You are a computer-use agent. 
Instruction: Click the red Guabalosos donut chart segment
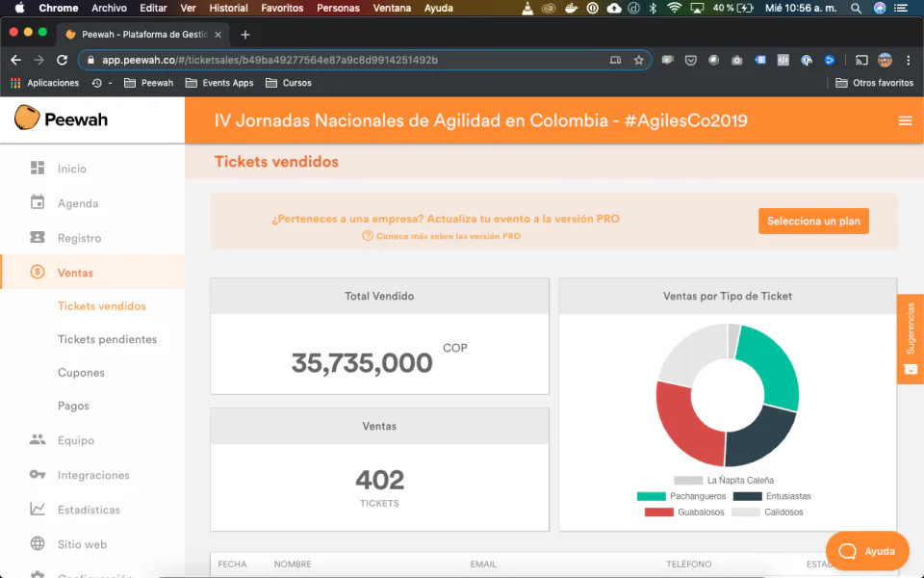[x=684, y=422]
